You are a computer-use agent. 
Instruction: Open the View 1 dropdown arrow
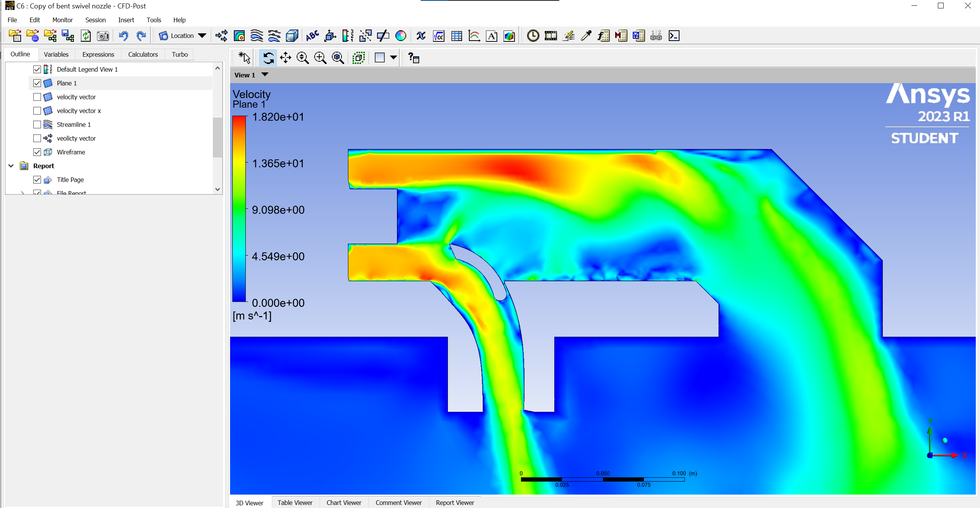point(265,75)
